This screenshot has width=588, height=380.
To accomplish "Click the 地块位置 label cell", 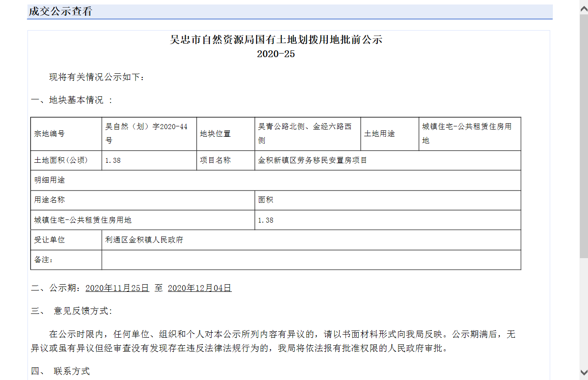I will click(226, 134).
